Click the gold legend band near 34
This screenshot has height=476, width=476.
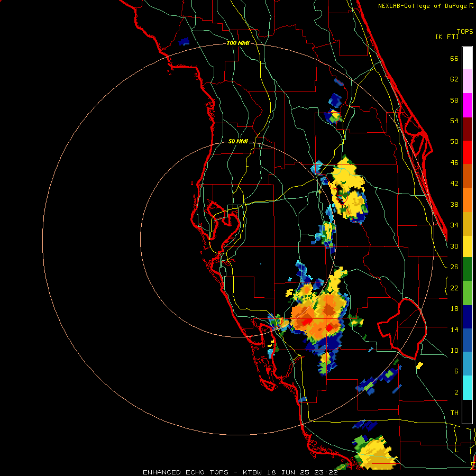click(x=467, y=224)
